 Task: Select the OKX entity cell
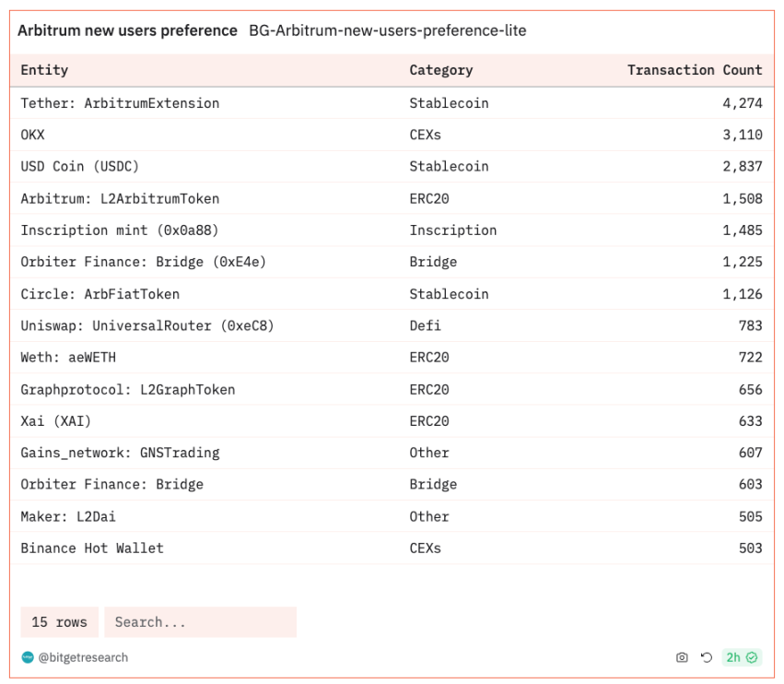click(32, 135)
